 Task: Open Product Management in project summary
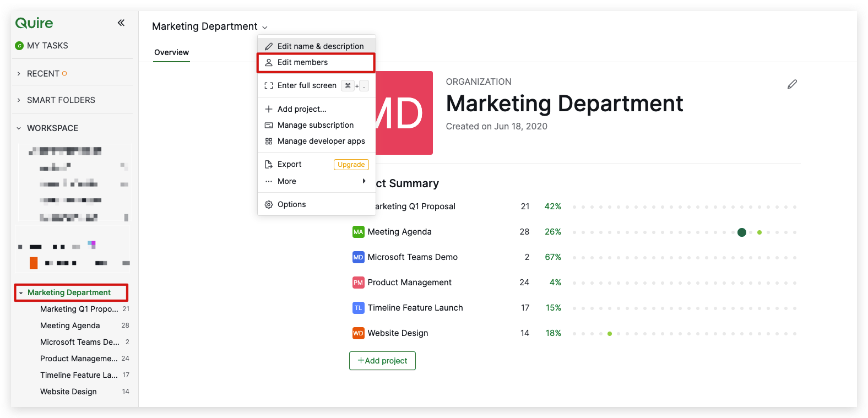click(x=409, y=283)
